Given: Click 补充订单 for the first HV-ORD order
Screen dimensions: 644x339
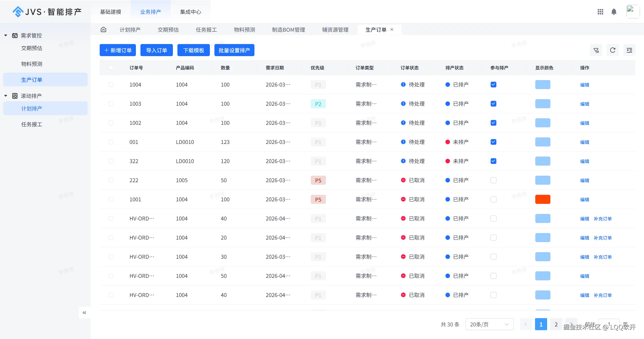Looking at the screenshot, I should 603,219.
